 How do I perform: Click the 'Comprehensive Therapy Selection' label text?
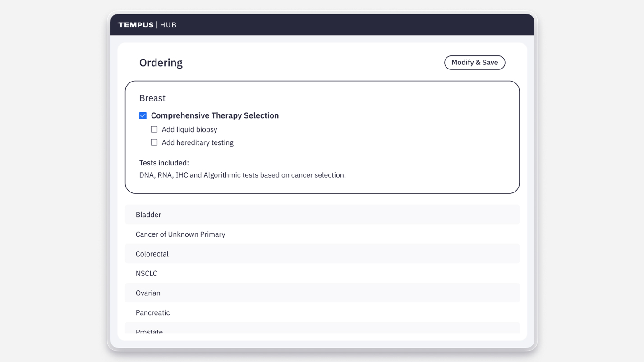215,115
